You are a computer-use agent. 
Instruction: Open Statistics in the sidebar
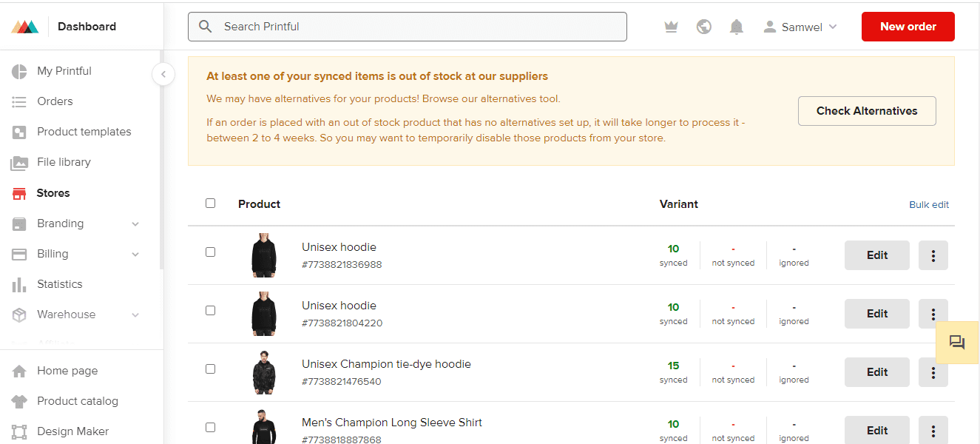coord(60,284)
